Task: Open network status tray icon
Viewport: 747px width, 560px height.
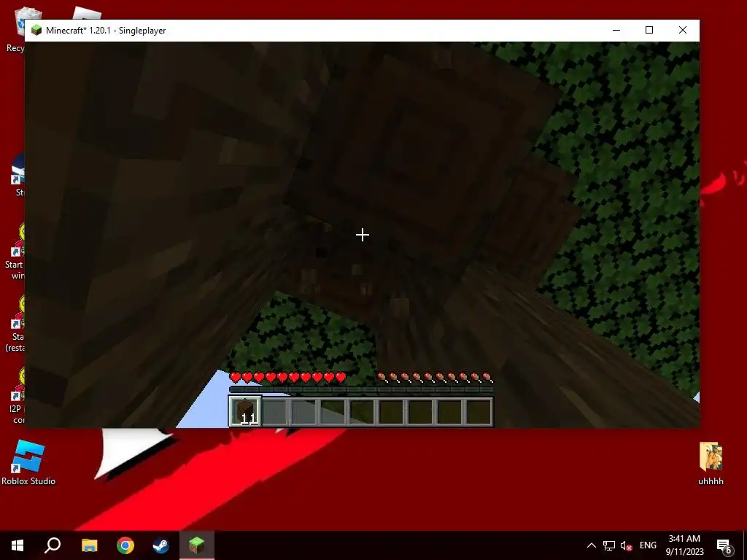Action: pos(609,545)
